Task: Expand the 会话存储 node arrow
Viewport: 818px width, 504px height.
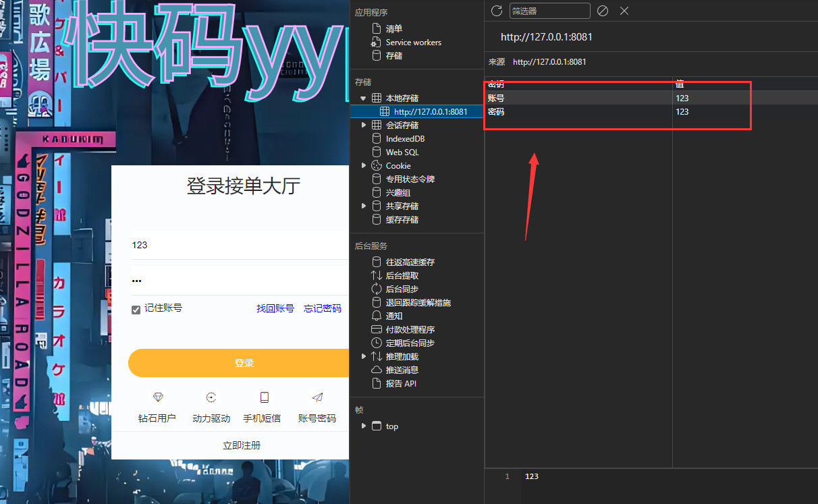Action: tap(364, 125)
